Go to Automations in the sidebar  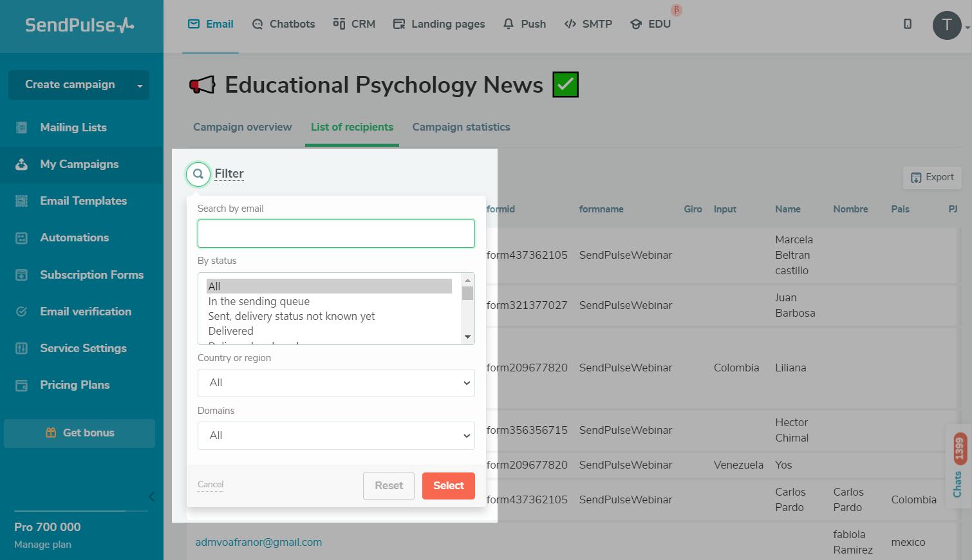click(74, 238)
